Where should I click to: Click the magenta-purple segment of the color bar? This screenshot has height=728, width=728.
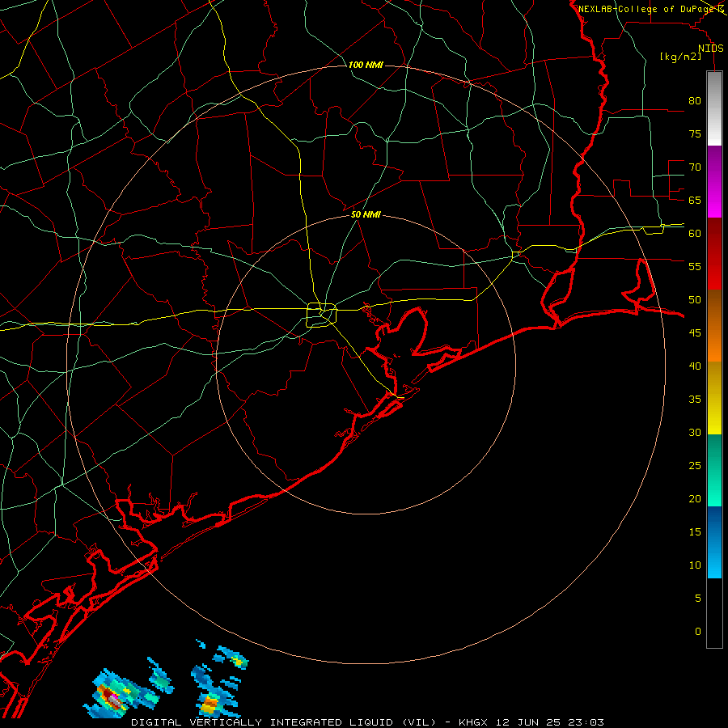click(x=714, y=182)
